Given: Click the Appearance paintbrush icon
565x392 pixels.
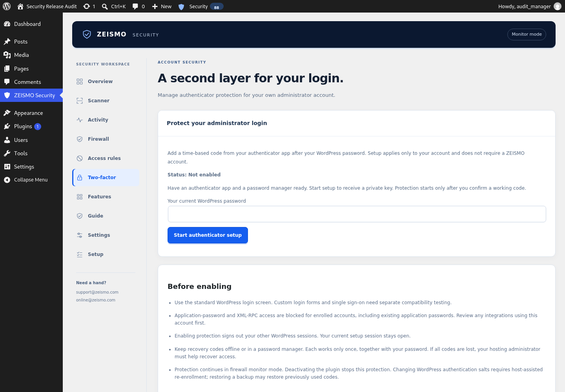Looking at the screenshot, I should [x=7, y=113].
